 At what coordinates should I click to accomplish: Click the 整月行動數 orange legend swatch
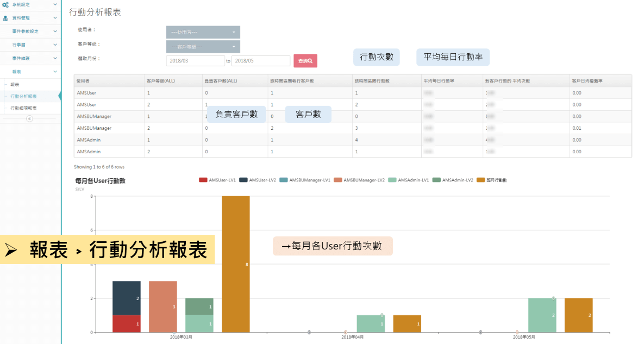tap(481, 180)
